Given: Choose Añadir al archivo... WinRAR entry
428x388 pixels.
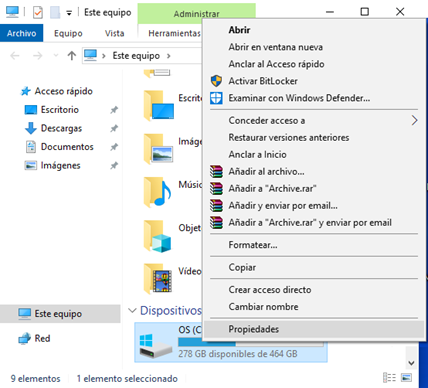Looking at the screenshot, I should (313, 171).
